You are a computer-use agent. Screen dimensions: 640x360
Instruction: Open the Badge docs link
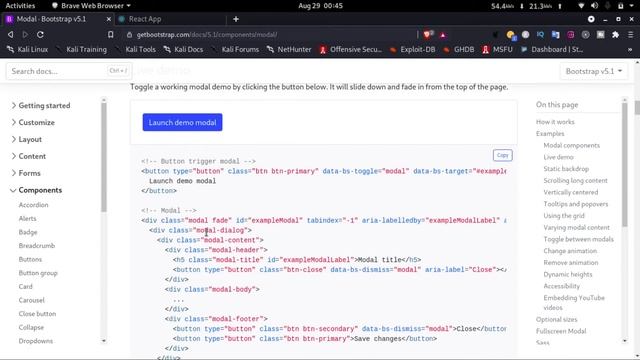[x=28, y=232]
